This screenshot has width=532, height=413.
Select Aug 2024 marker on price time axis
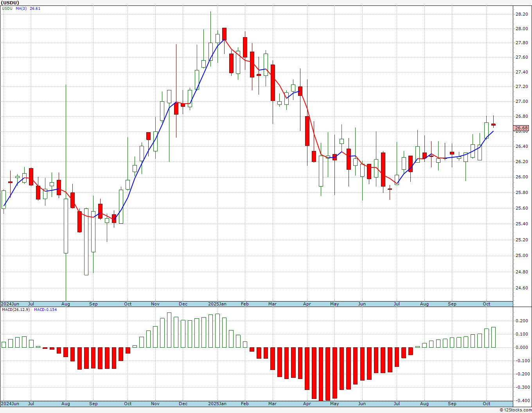click(66, 304)
